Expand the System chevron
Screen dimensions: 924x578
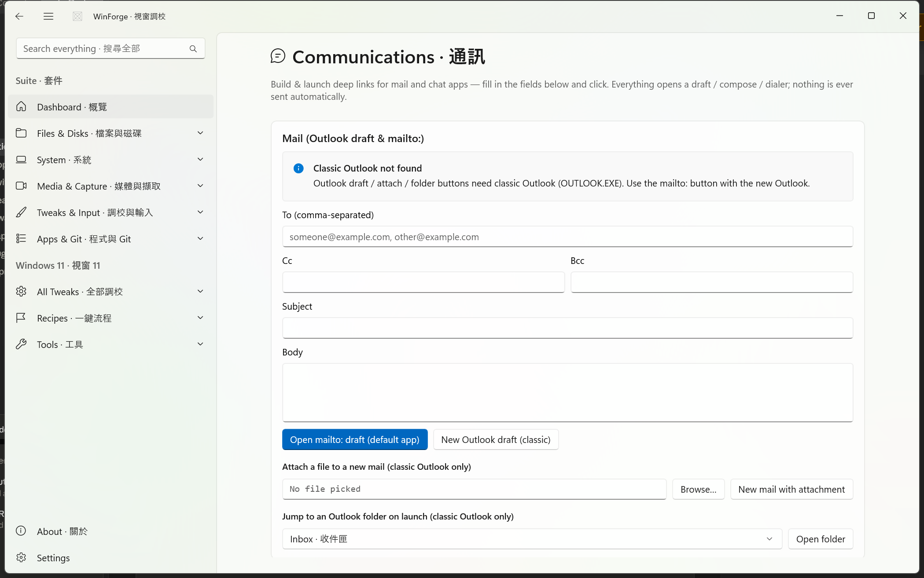pyautogui.click(x=200, y=159)
